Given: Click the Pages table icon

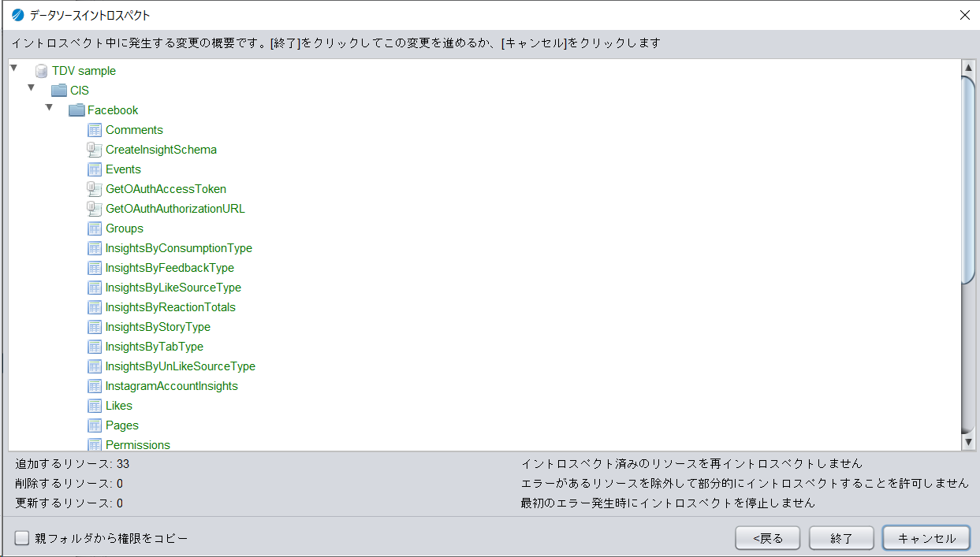Looking at the screenshot, I should (x=95, y=425).
